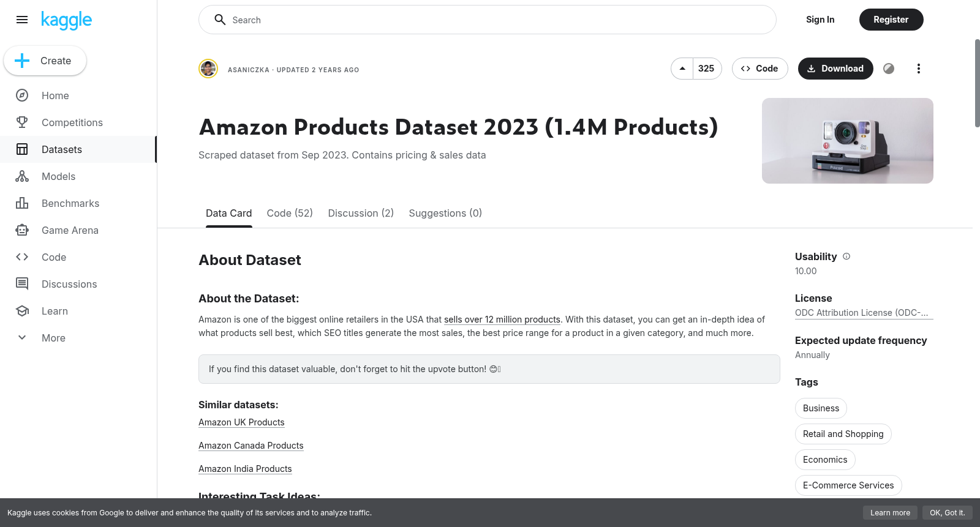Open the Suggestions (0) tab
Image resolution: width=980 pixels, height=527 pixels.
click(x=445, y=213)
